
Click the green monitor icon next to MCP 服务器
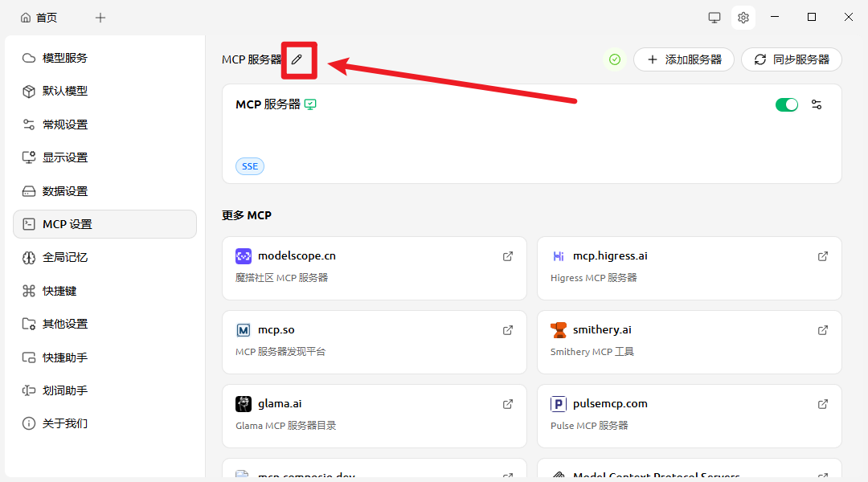[310, 104]
